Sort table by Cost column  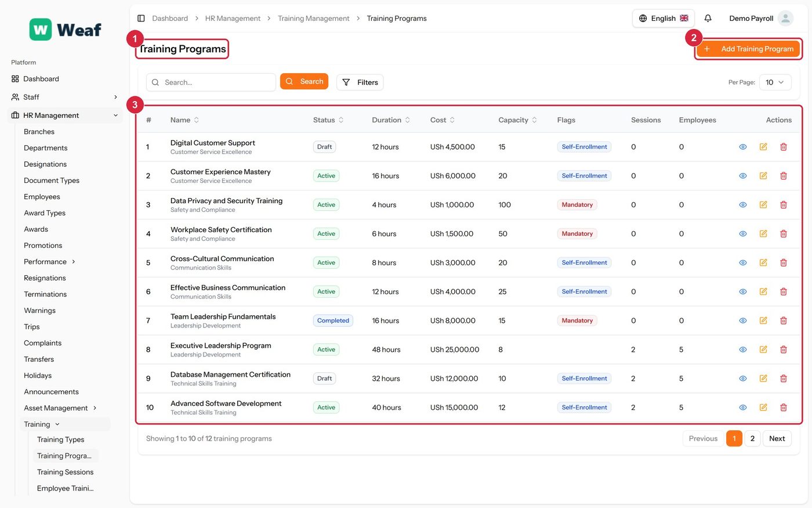point(443,120)
